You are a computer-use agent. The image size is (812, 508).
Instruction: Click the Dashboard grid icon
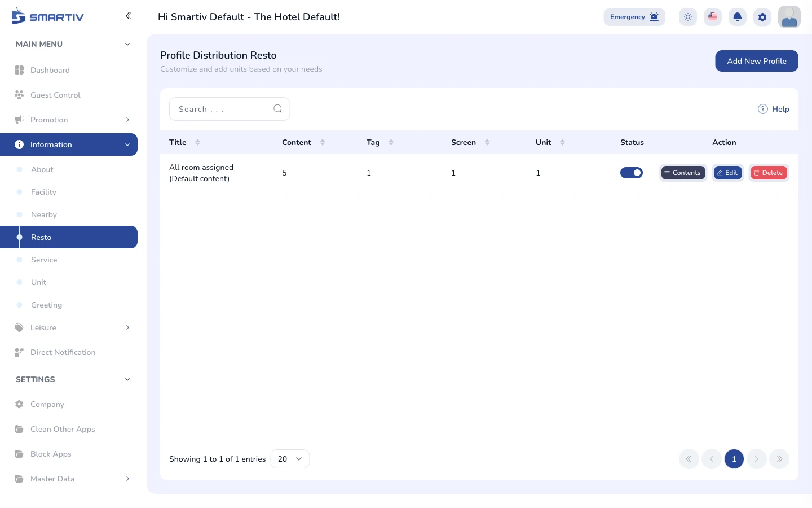(x=19, y=70)
